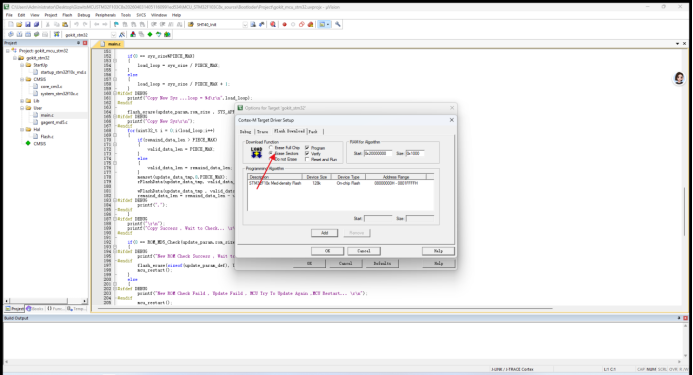693x375 pixels.
Task: Enable the Reset and Run checkbox
Action: pyautogui.click(x=307, y=159)
